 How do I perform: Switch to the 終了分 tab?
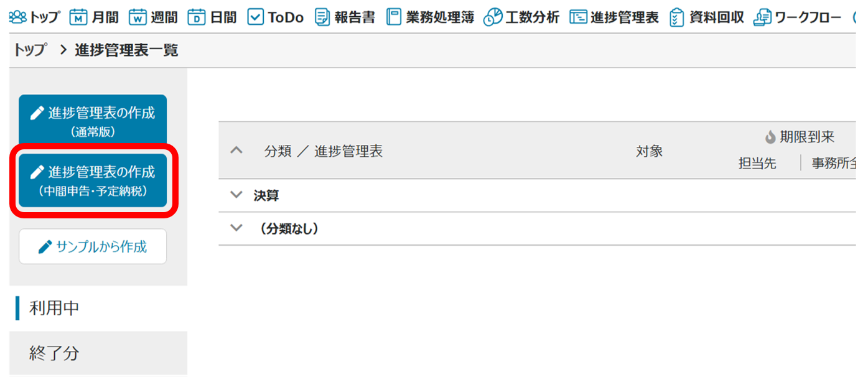[55, 353]
